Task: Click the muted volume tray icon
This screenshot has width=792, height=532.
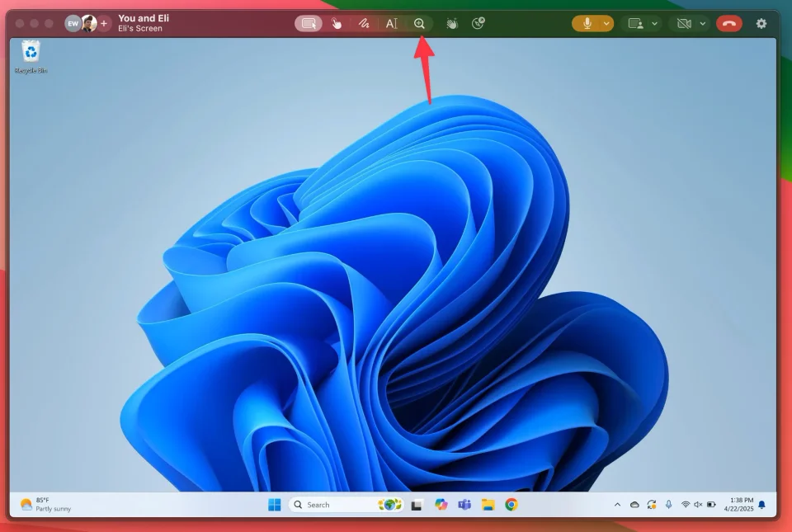Action: [699, 504]
